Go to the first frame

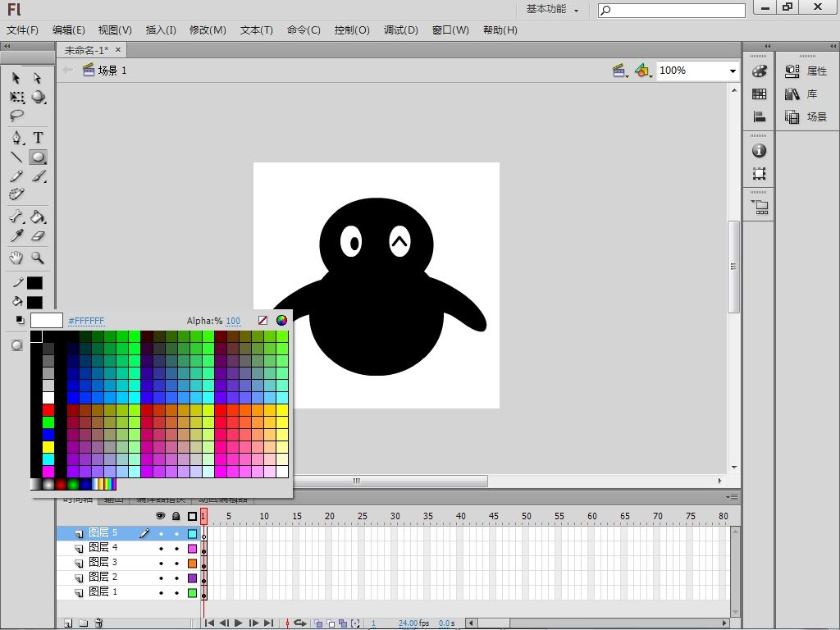tap(209, 623)
